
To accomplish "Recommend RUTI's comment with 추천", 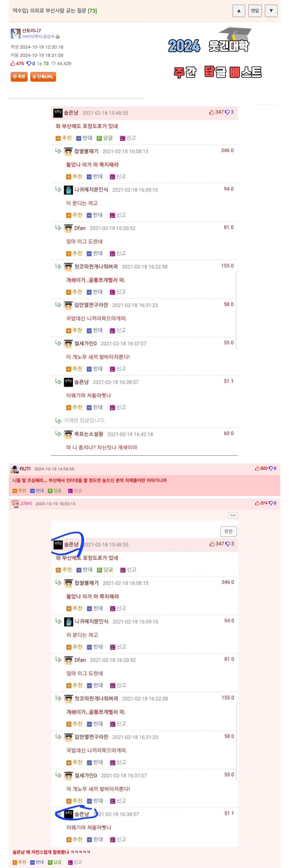I will pyautogui.click(x=19, y=491).
